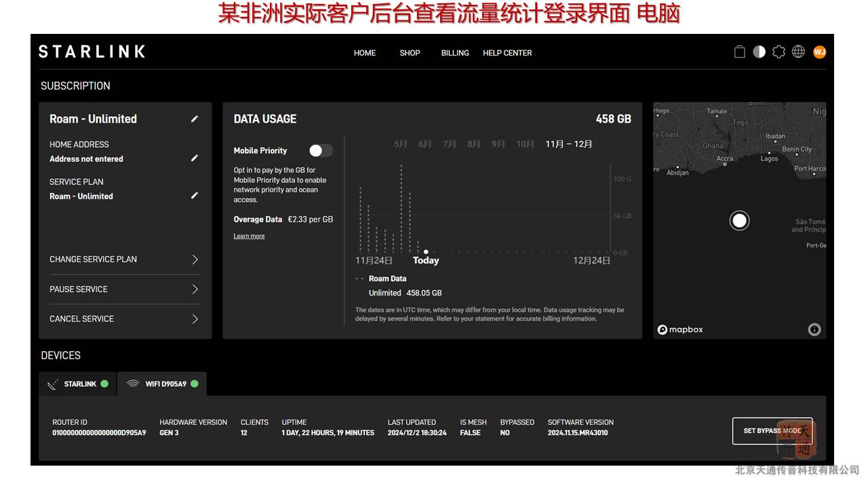Viewport: 868px width, 488px height.
Task: Click the map info icon
Action: click(x=814, y=329)
